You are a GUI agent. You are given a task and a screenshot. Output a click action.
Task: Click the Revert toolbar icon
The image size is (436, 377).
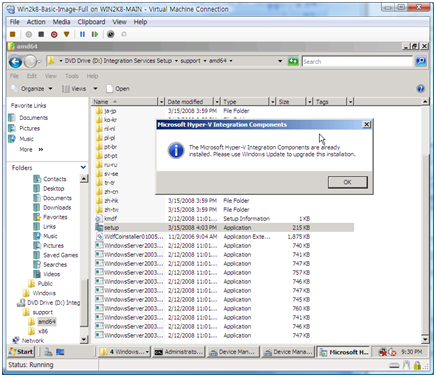(x=124, y=34)
